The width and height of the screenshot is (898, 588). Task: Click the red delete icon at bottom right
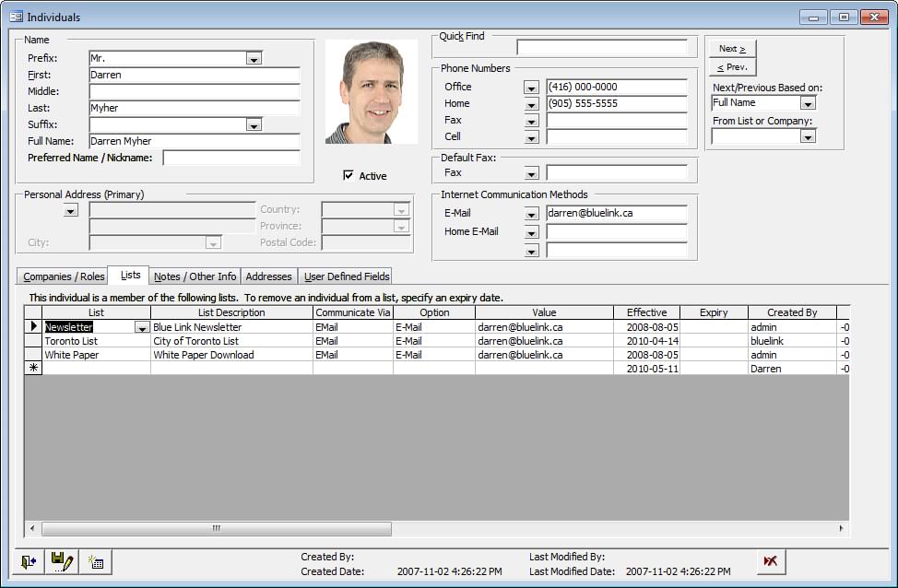pos(771,561)
